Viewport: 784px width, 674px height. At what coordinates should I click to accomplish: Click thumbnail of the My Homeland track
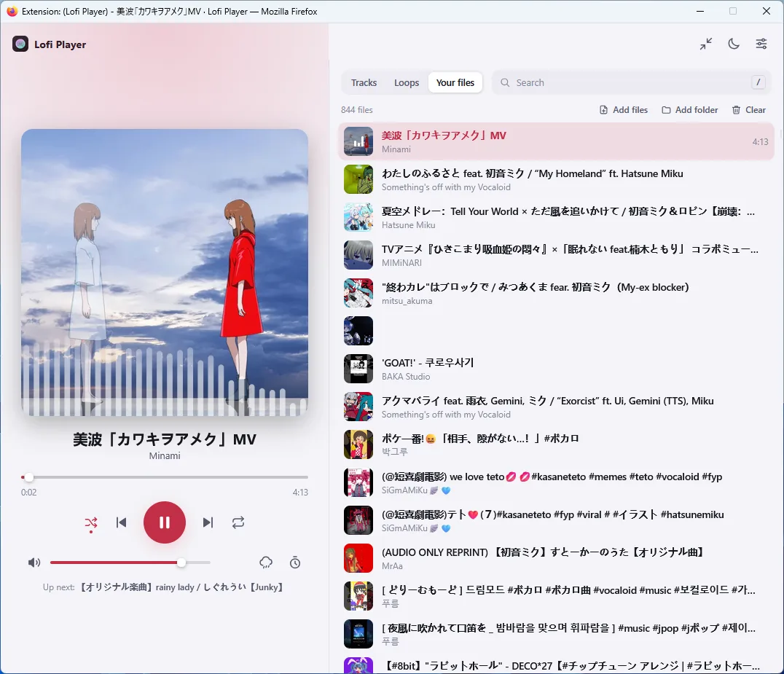(x=358, y=179)
